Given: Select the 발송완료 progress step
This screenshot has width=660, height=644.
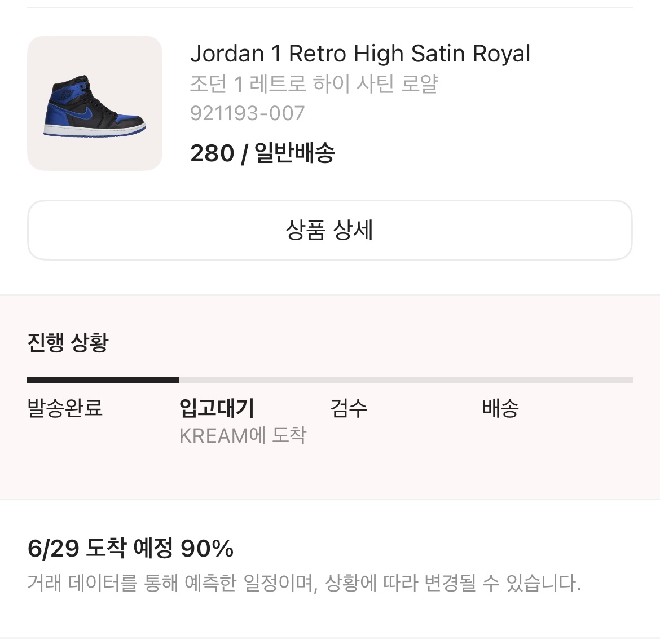Looking at the screenshot, I should click(65, 408).
